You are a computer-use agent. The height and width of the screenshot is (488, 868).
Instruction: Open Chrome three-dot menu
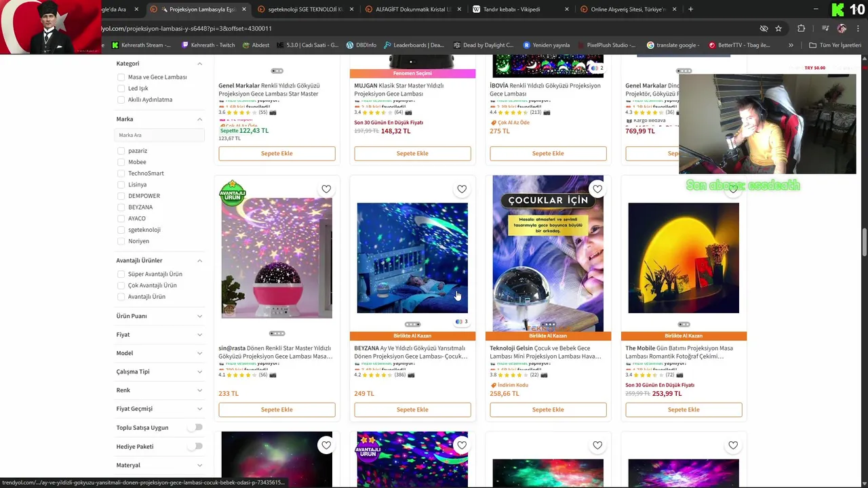tap(858, 28)
